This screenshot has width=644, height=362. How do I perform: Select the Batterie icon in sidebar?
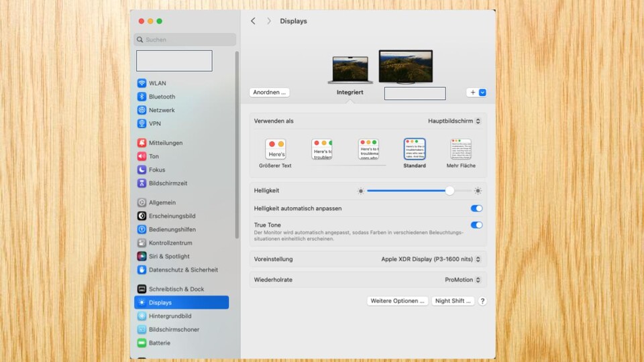tap(142, 343)
